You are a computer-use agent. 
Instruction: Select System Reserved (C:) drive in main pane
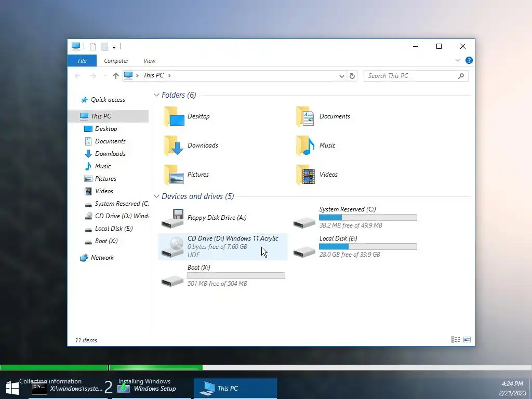tap(355, 218)
